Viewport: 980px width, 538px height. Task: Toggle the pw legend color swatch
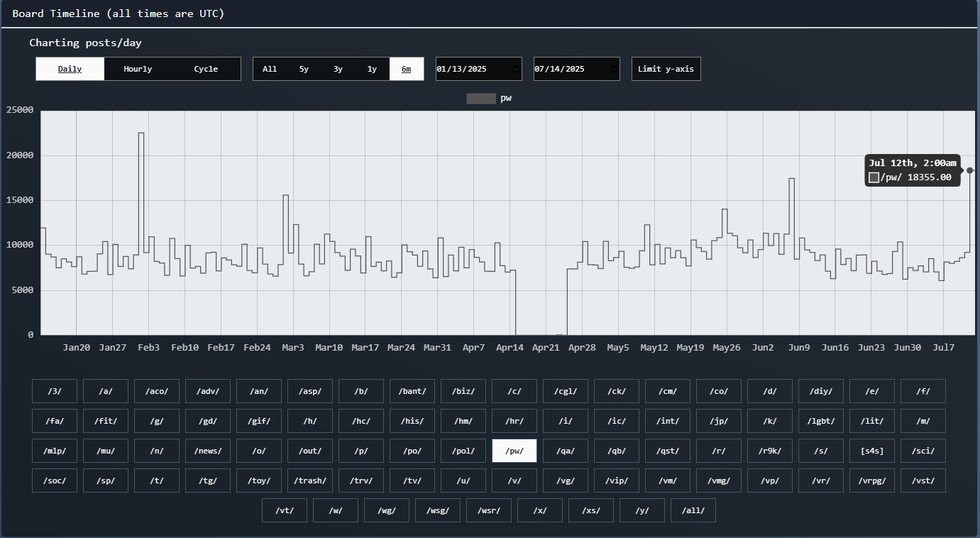tap(481, 99)
